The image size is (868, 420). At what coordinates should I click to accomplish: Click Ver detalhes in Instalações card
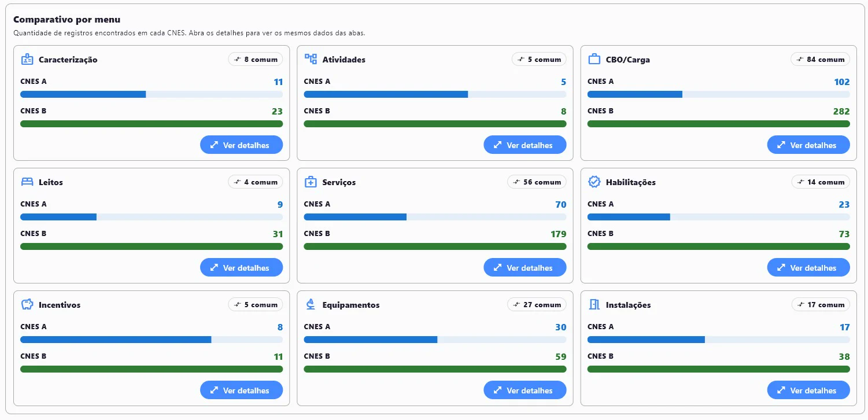click(x=808, y=390)
